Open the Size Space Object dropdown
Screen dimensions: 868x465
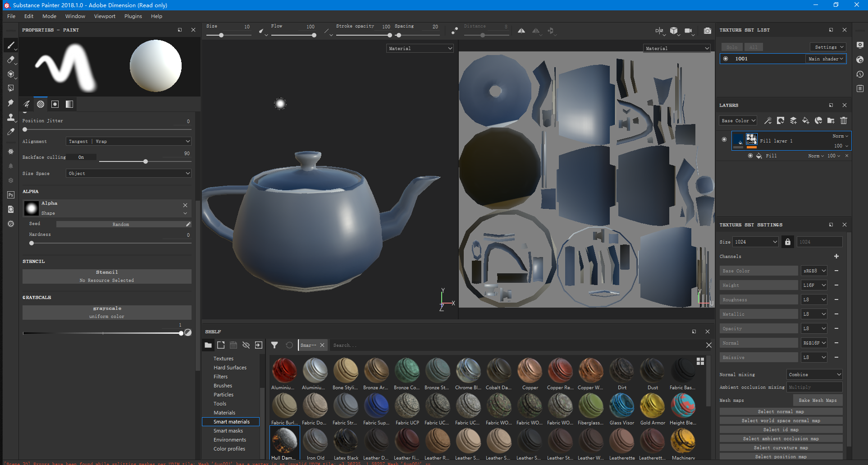point(129,173)
